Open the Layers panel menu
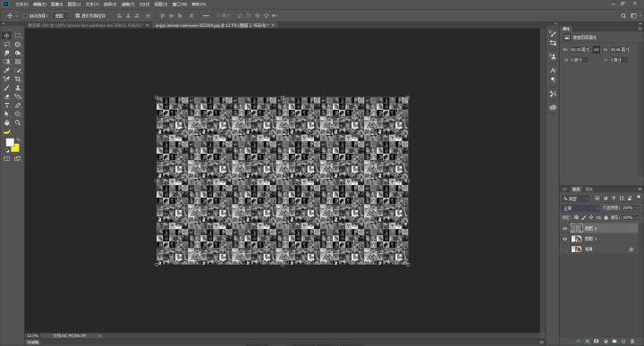 click(x=640, y=190)
